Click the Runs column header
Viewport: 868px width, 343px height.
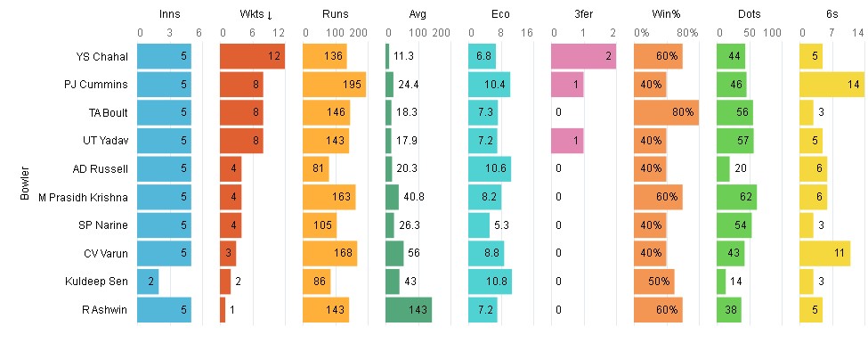pyautogui.click(x=335, y=15)
